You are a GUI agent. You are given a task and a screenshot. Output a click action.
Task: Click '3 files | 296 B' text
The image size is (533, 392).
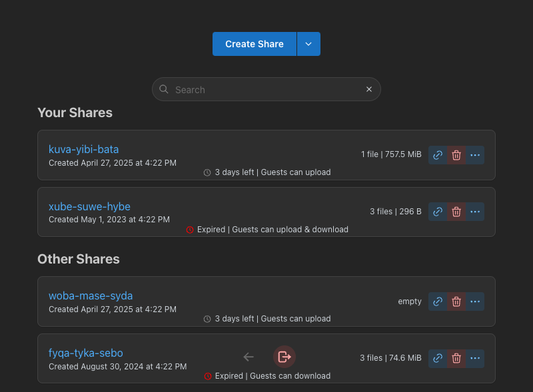pyautogui.click(x=395, y=211)
